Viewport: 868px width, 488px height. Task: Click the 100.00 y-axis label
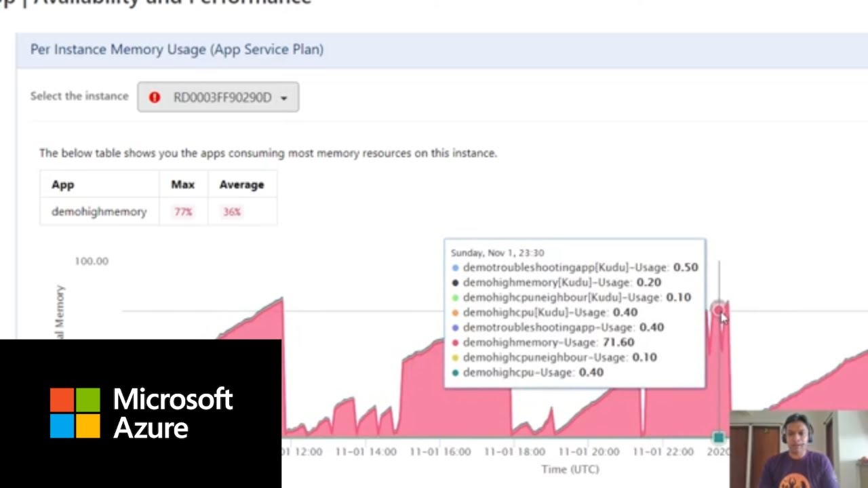(91, 261)
